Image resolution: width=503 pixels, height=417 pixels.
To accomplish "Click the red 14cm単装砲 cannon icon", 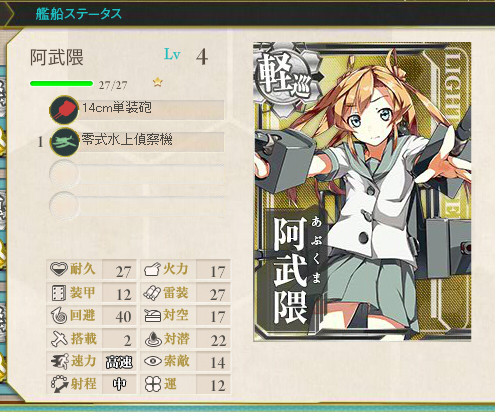I will (x=64, y=110).
